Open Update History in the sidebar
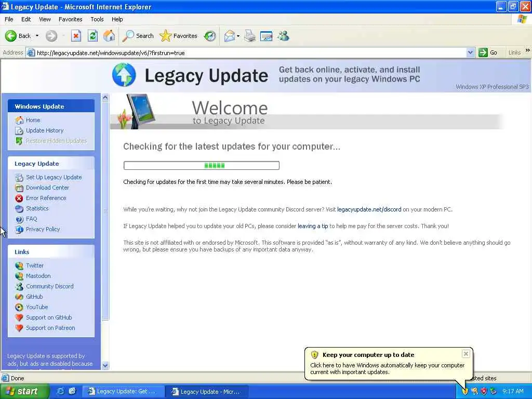The image size is (532, 399). point(45,130)
